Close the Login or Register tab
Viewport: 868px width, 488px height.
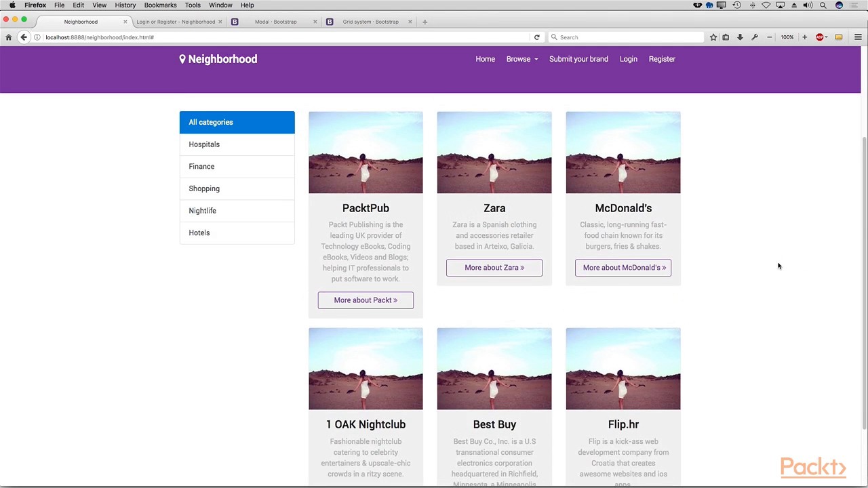point(220,22)
